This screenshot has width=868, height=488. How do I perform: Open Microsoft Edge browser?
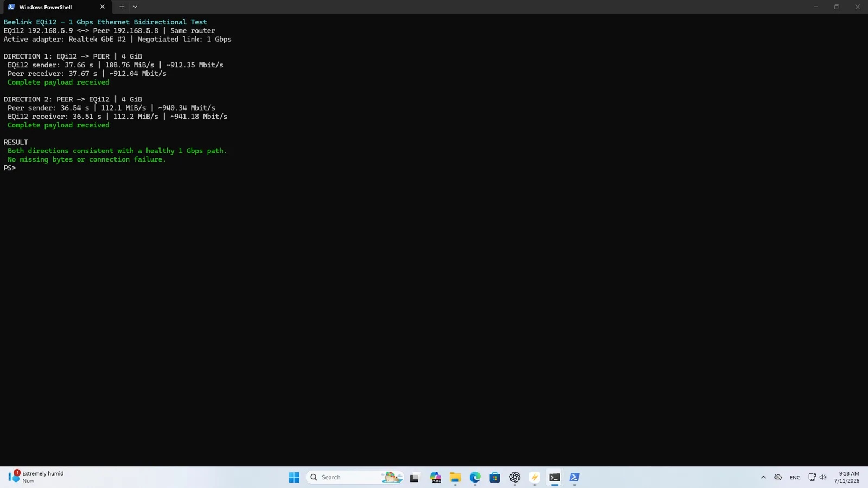click(x=475, y=477)
